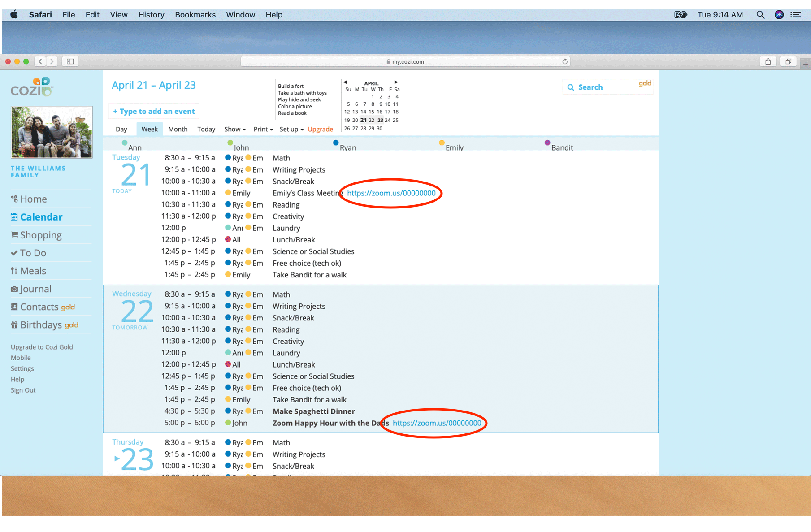Image resolution: width=811 pixels, height=532 pixels.
Task: Select April 25 in the mini calendar
Action: 395,120
